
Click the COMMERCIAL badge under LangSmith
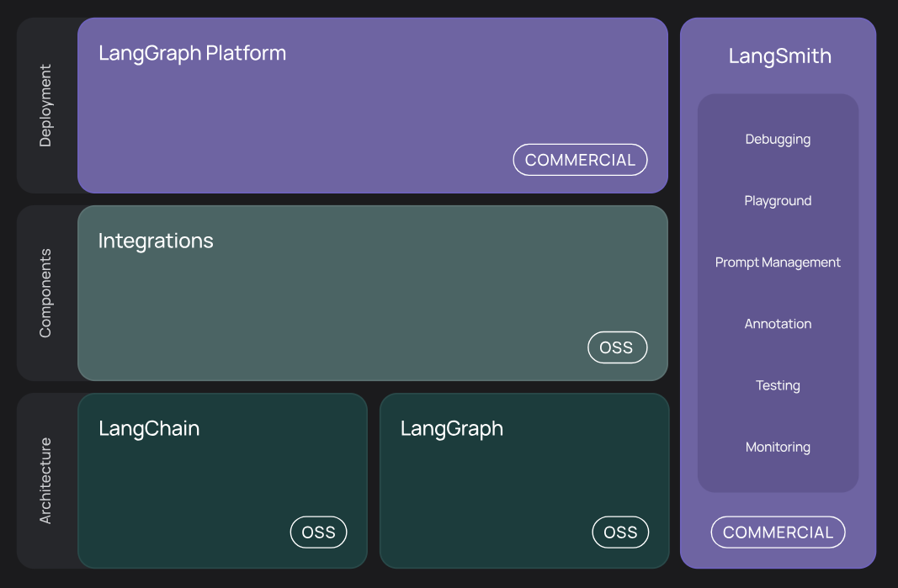click(x=778, y=532)
